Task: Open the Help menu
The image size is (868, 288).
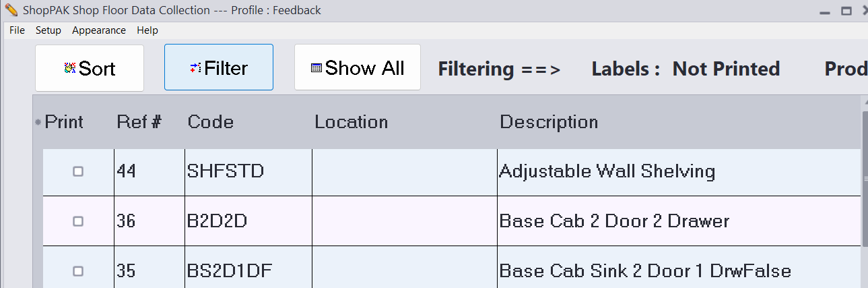Action: click(147, 30)
